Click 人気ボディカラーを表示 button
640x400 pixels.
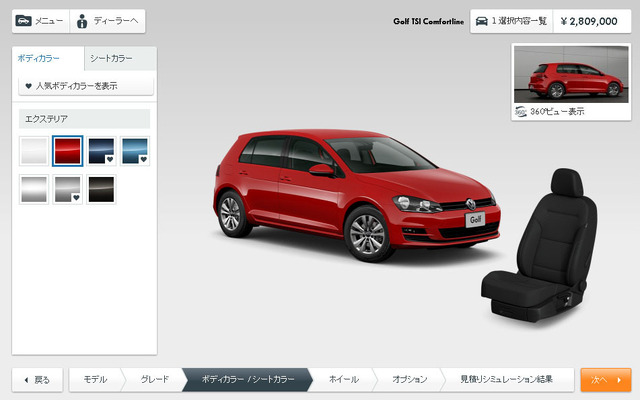click(x=86, y=86)
